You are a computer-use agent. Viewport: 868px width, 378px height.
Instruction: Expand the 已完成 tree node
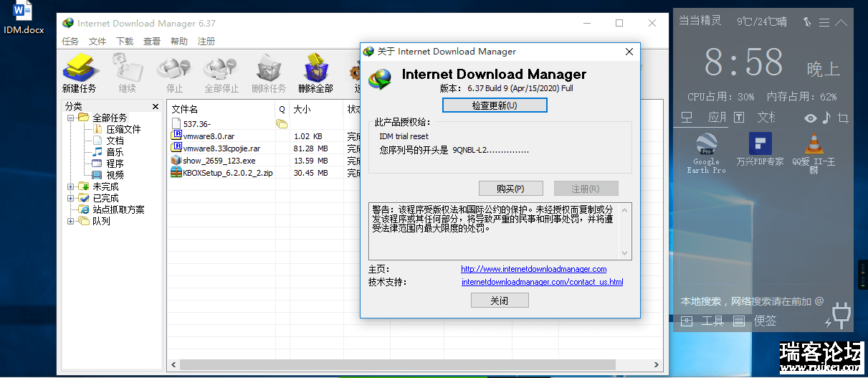(x=71, y=198)
